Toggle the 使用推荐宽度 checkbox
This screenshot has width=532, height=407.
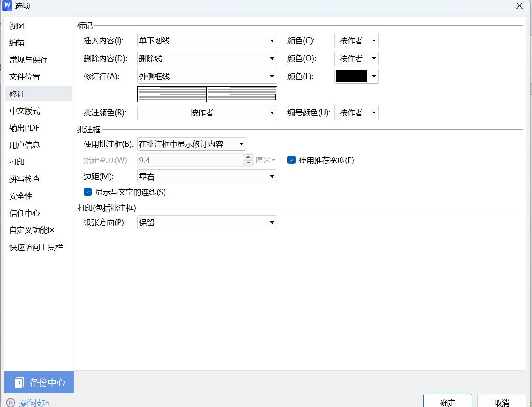(x=291, y=160)
